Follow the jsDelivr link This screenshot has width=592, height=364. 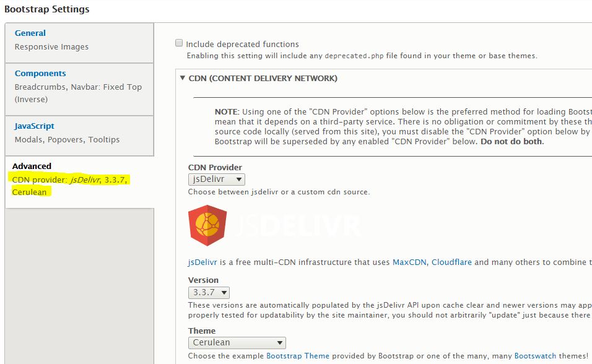(202, 262)
